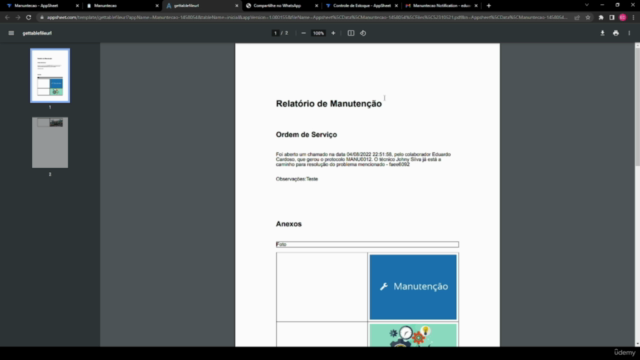
Task: Click the Foto table header
Action: pyautogui.click(x=367, y=244)
